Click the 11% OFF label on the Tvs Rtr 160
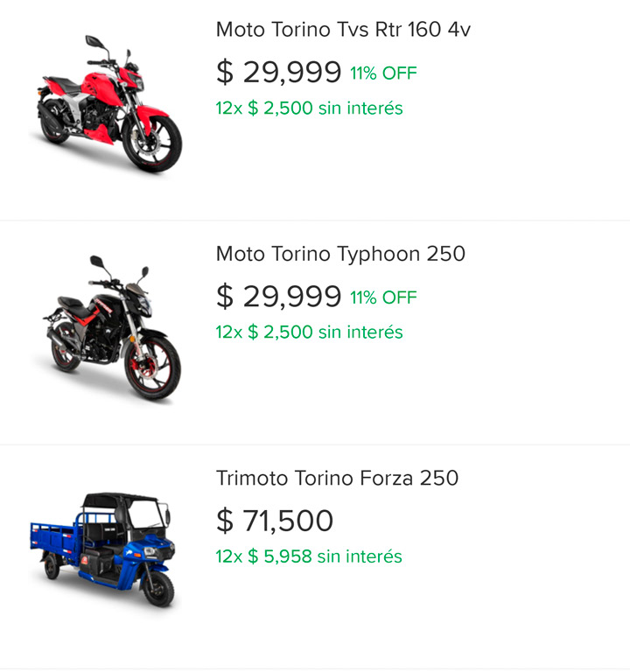630x672 pixels. [x=383, y=73]
